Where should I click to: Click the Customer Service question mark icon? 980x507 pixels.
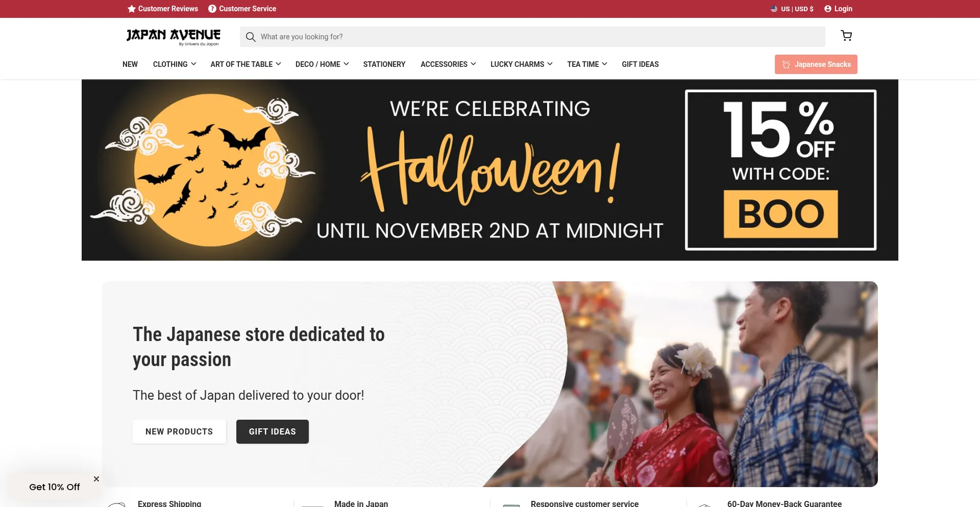(x=212, y=9)
